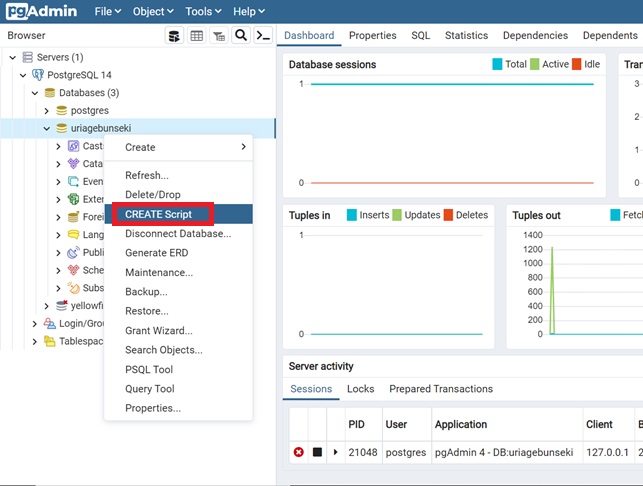Launch PSQL Tool terminal icon
Image resolution: width=643 pixels, height=486 pixels.
point(263,36)
